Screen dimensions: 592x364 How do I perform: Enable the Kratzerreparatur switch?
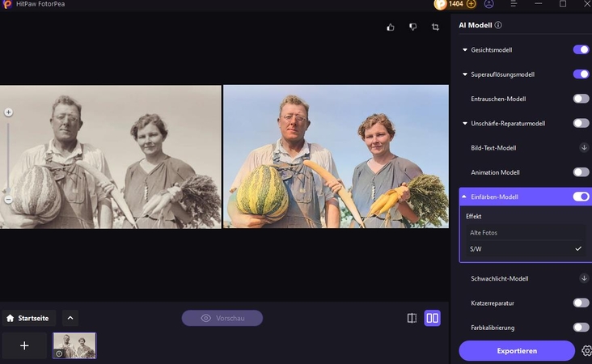(581, 303)
